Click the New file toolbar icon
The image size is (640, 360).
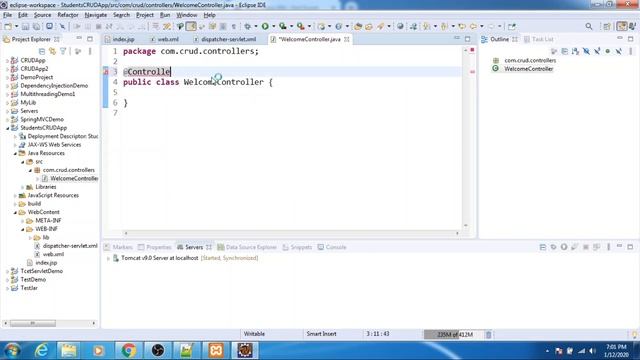[x=8, y=27]
